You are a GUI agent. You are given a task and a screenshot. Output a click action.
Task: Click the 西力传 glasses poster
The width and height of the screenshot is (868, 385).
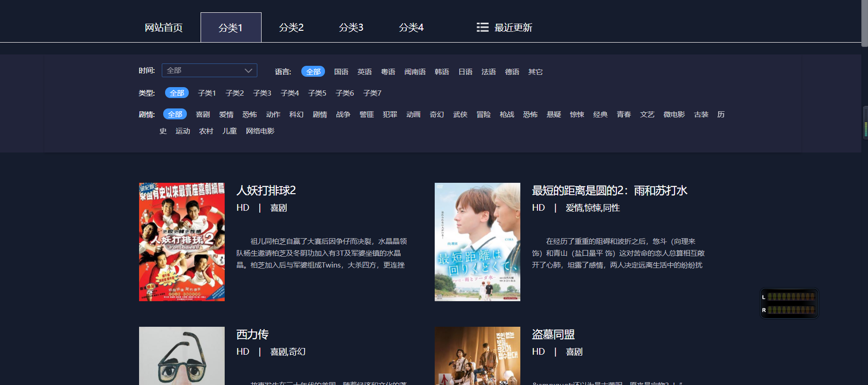tap(182, 356)
